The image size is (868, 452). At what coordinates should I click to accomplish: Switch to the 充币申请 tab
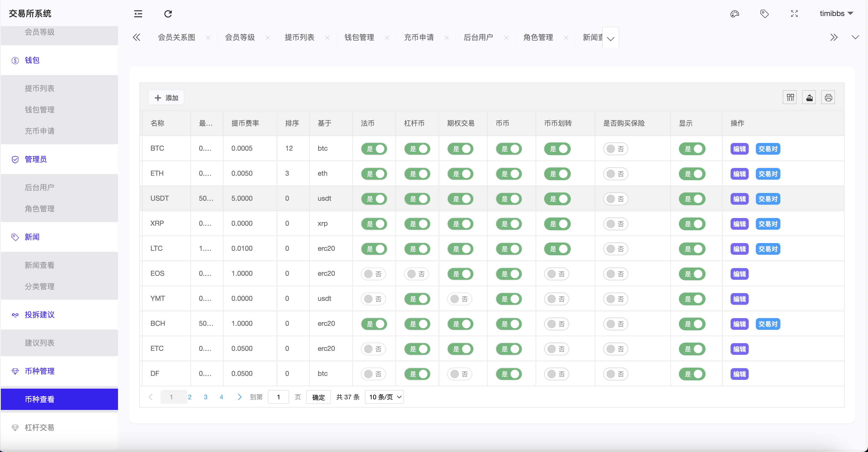(419, 37)
